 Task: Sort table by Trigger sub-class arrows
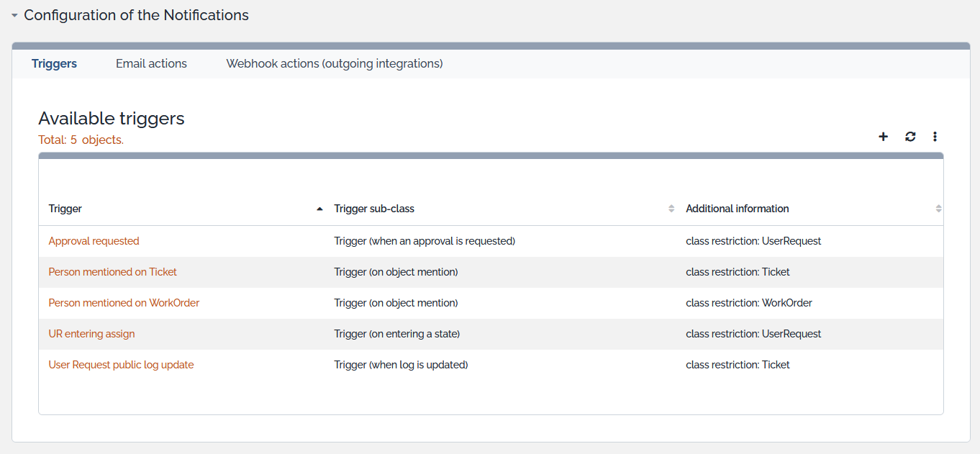671,209
